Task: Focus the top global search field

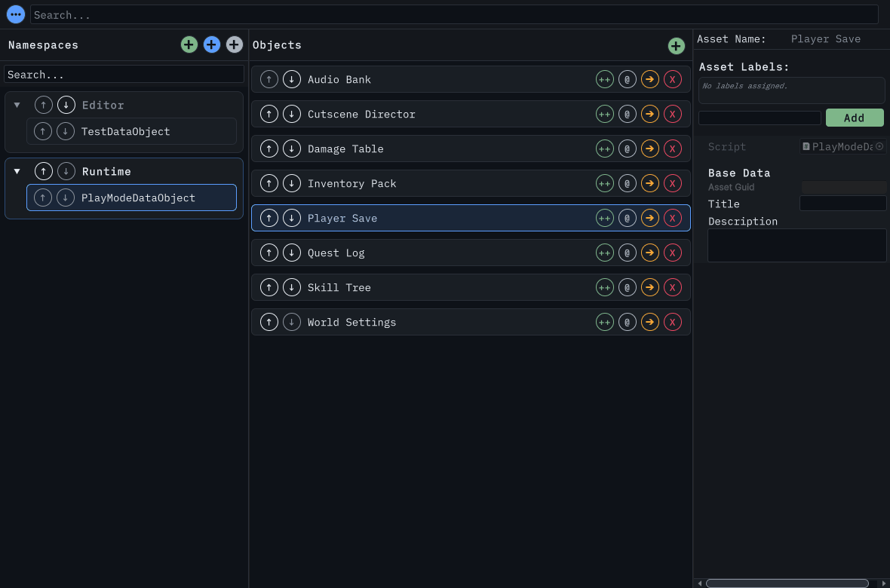Action: click(x=454, y=15)
